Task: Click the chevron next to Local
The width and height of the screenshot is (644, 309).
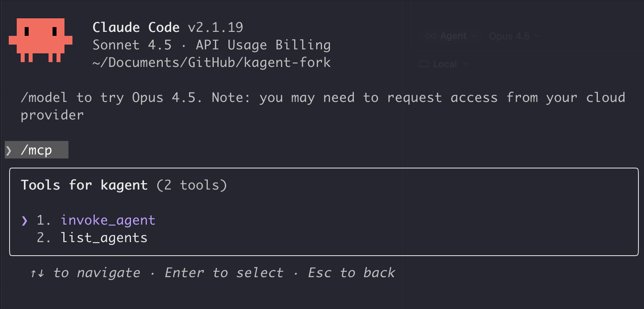Action: 466,64
